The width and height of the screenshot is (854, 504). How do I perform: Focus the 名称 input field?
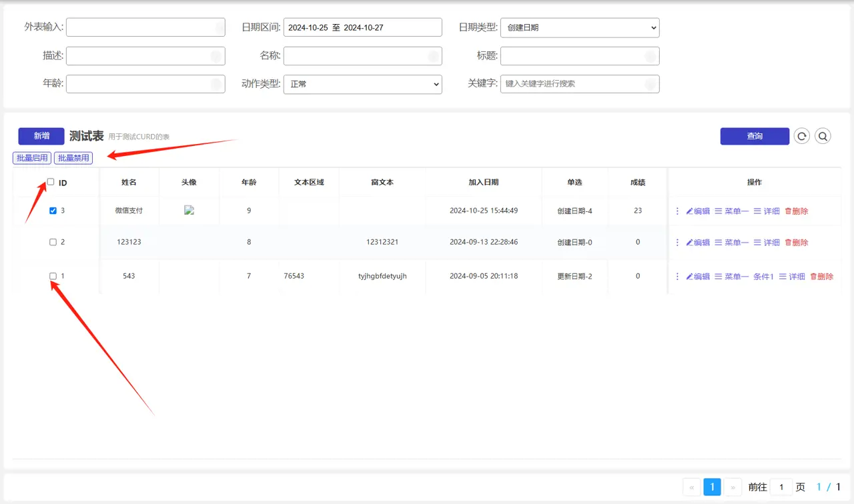pyautogui.click(x=363, y=56)
